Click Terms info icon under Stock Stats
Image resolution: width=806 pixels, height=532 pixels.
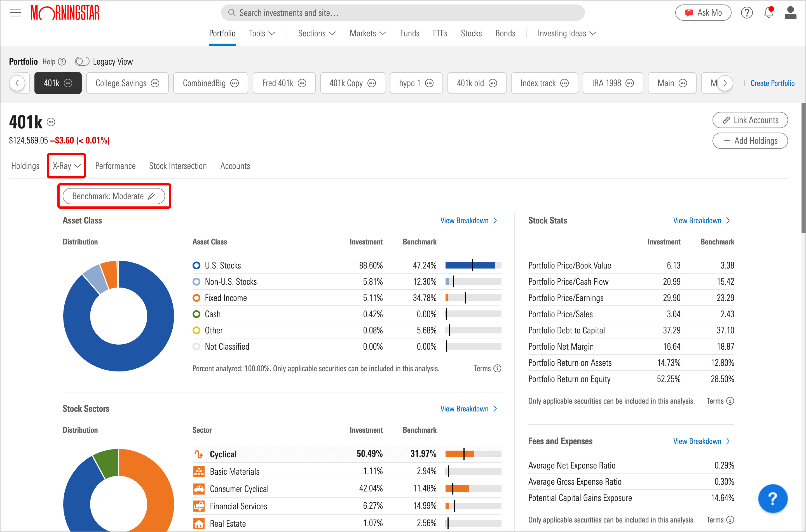[730, 401]
